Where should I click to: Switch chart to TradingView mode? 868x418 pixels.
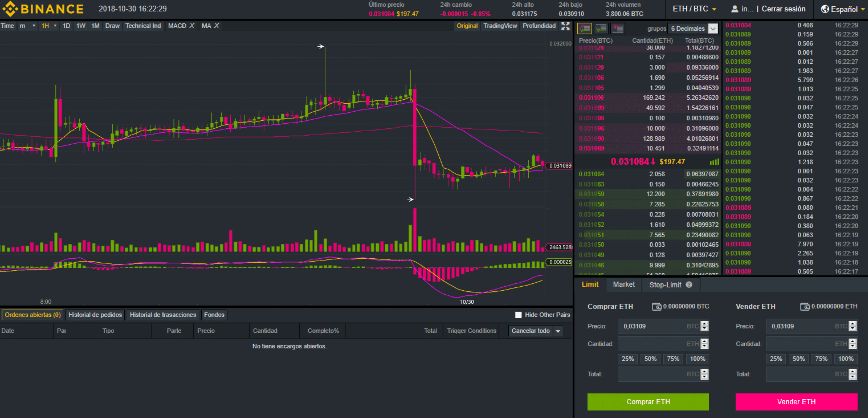point(500,26)
